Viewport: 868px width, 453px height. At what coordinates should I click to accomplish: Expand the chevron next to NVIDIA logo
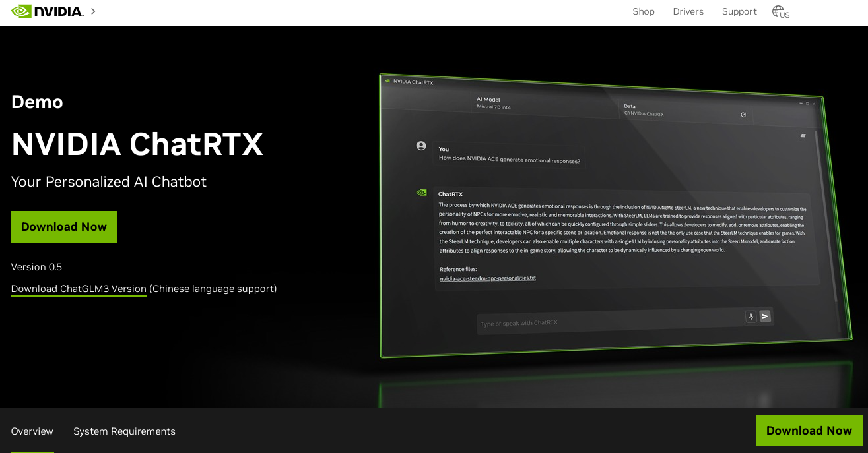tap(93, 11)
